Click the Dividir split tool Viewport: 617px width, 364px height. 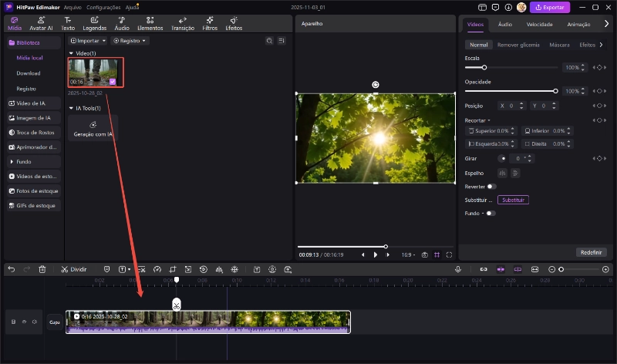click(73, 270)
